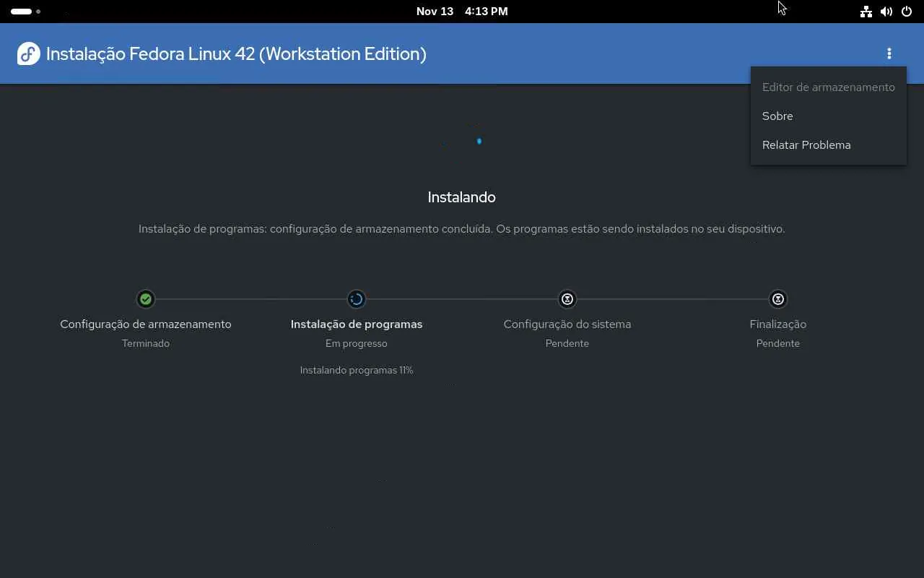Open the power menu icon
This screenshot has width=924, height=578.
point(907,12)
